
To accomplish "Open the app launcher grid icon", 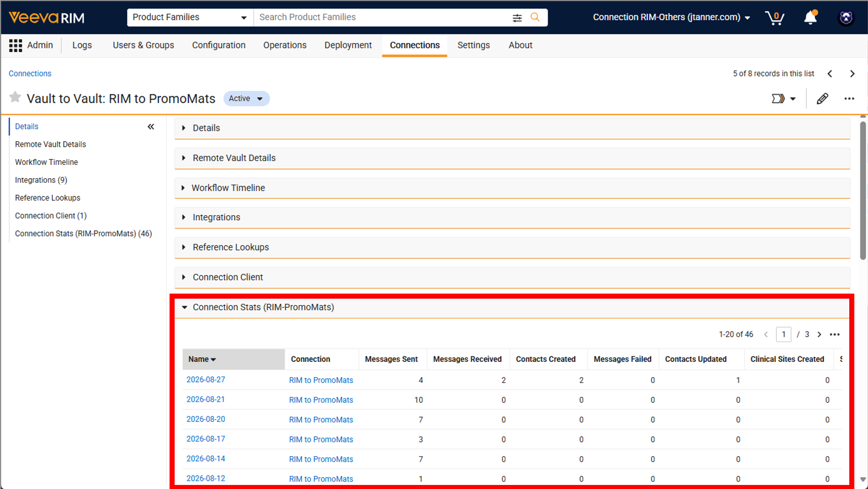I will click(x=16, y=46).
